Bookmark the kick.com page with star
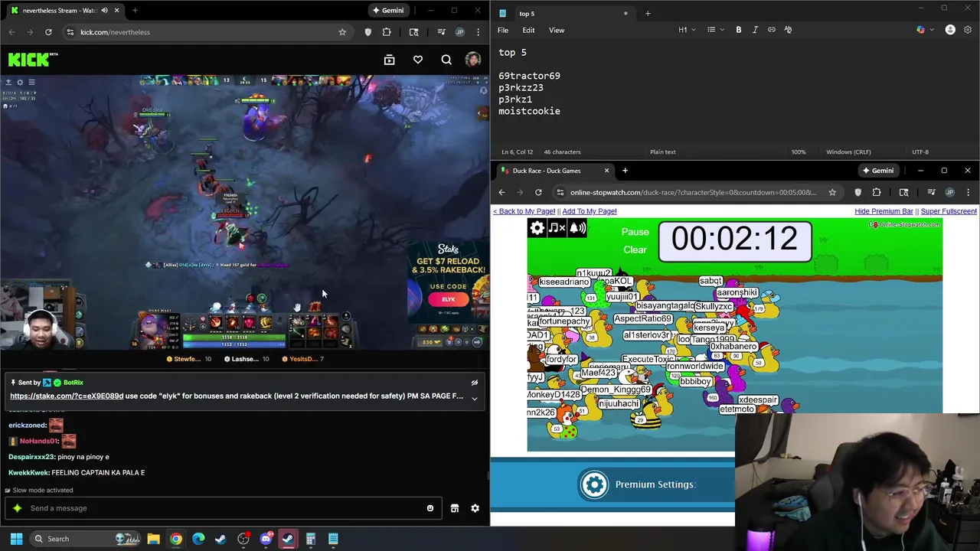980x551 pixels. pos(342,32)
